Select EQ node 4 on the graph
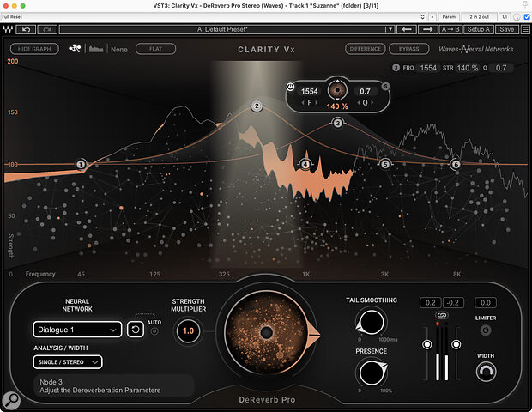Screen dimensions: 532x412 click(x=305, y=164)
